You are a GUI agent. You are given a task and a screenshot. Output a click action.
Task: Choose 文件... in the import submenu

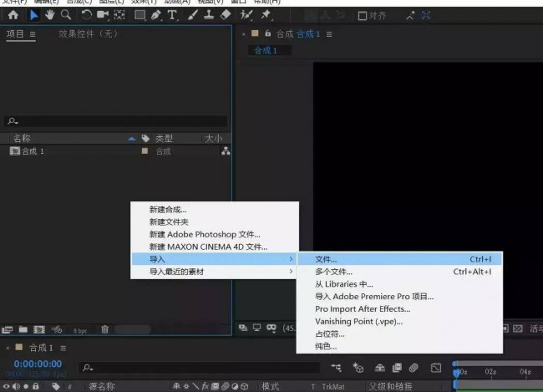click(399, 259)
